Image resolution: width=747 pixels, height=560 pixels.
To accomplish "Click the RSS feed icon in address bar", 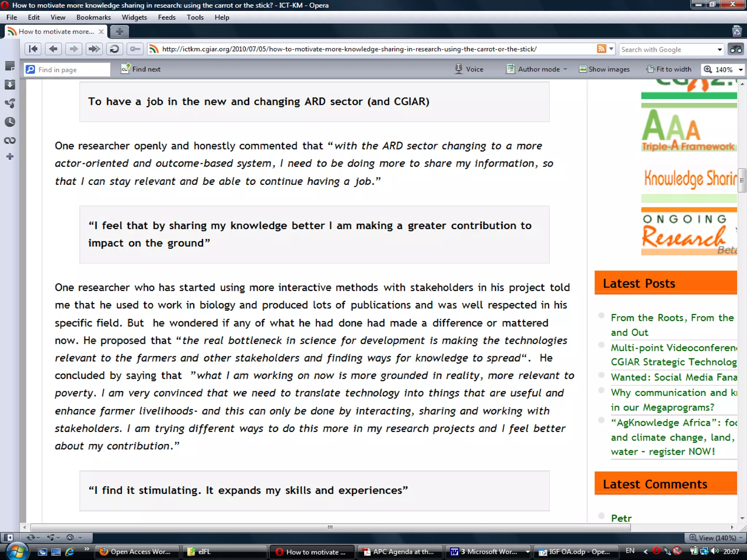I will 601,49.
